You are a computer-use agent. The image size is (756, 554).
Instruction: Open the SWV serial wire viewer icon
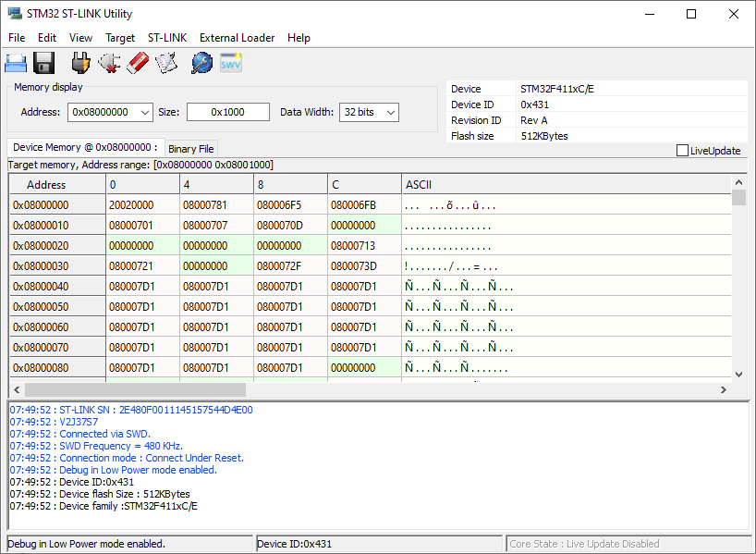tap(231, 63)
